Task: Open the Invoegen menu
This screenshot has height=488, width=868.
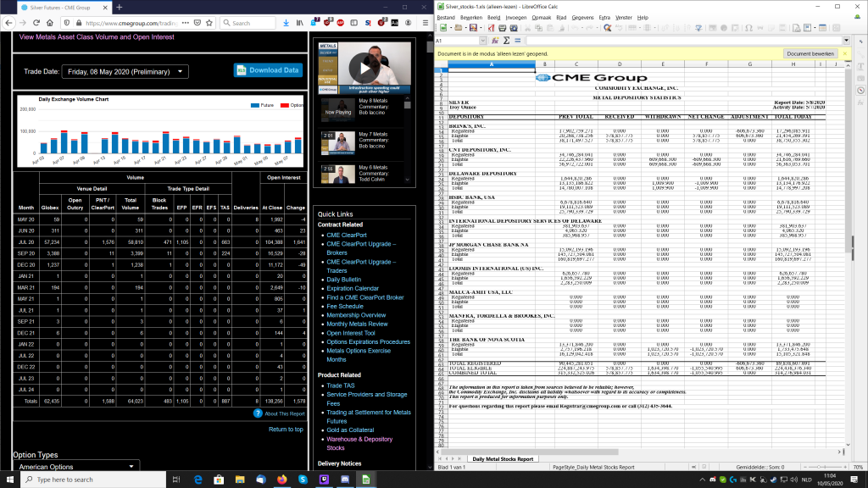Action: coord(516,17)
